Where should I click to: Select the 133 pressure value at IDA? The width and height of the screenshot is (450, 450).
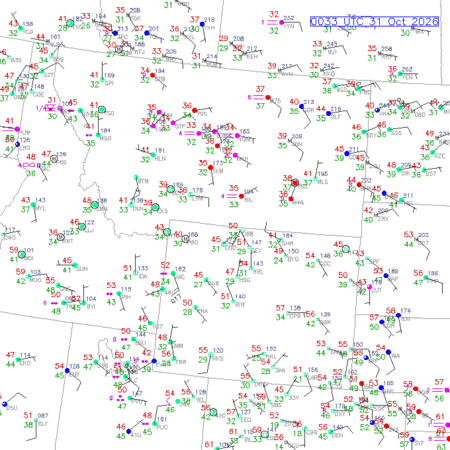point(143,268)
